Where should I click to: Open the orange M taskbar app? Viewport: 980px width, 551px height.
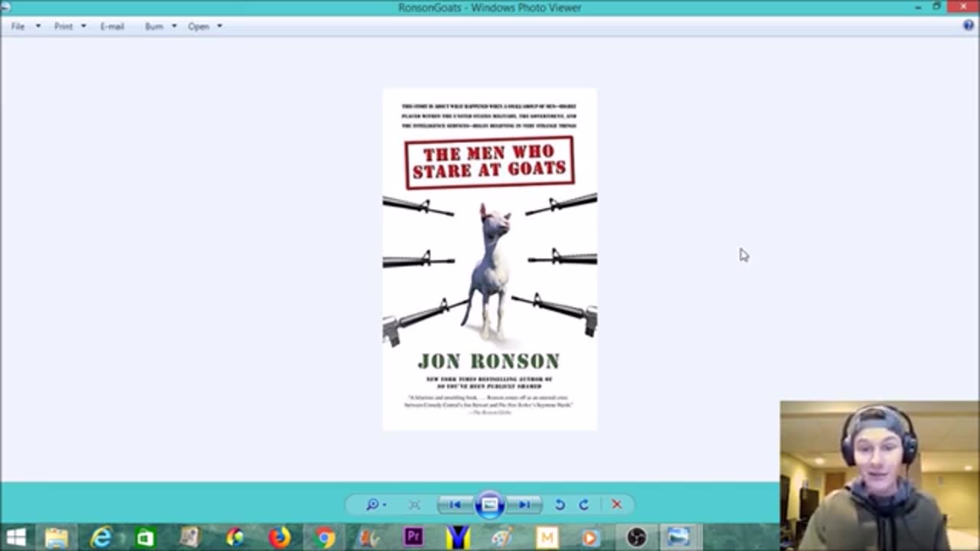[547, 538]
